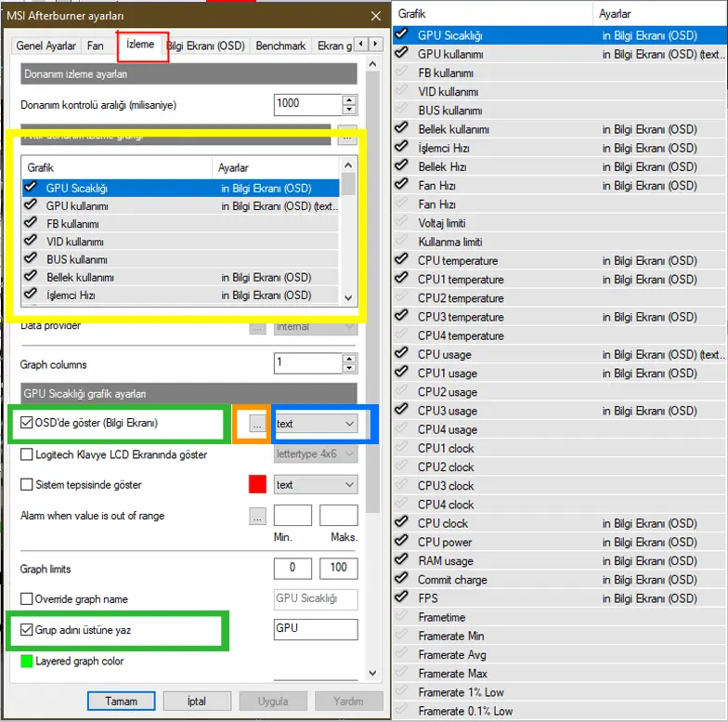Enable Voltaj limiti in right list

401,222
